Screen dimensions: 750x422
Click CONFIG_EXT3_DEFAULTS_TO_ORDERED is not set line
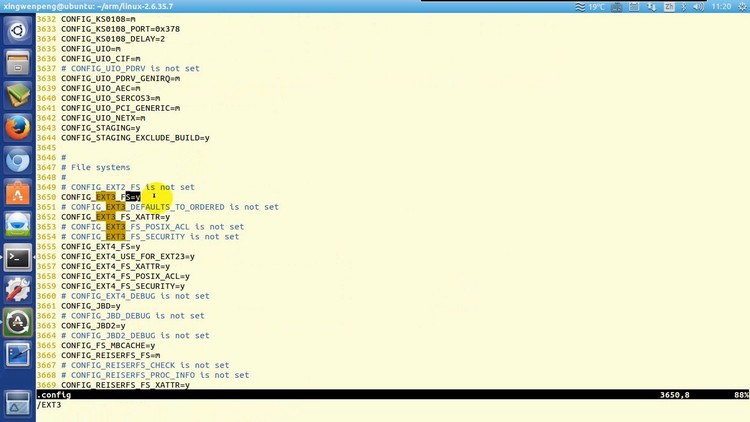click(170, 207)
